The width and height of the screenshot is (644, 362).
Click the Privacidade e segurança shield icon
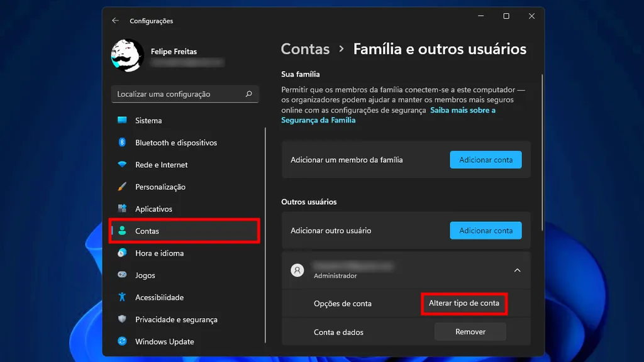(122, 319)
